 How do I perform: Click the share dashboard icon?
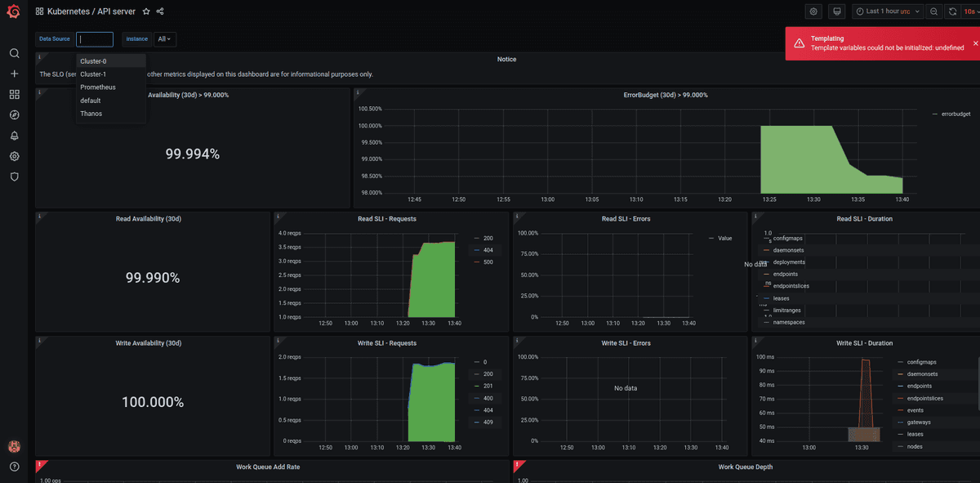coord(160,11)
